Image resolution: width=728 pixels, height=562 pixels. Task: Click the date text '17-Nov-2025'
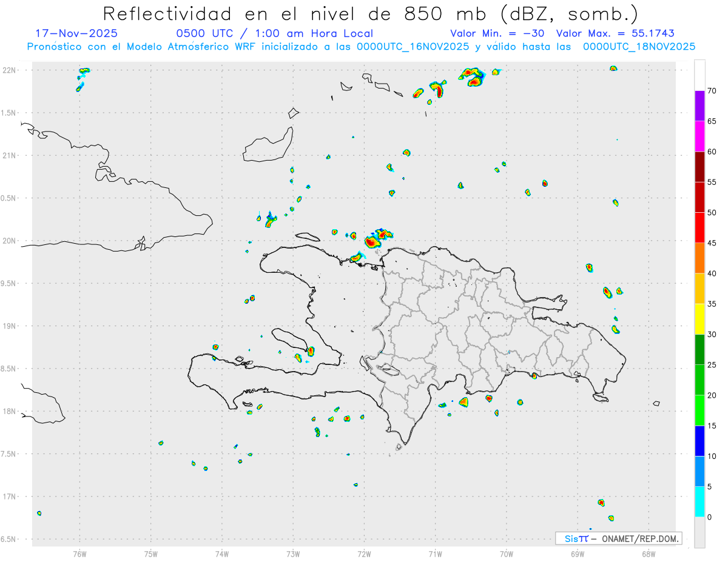coord(76,33)
